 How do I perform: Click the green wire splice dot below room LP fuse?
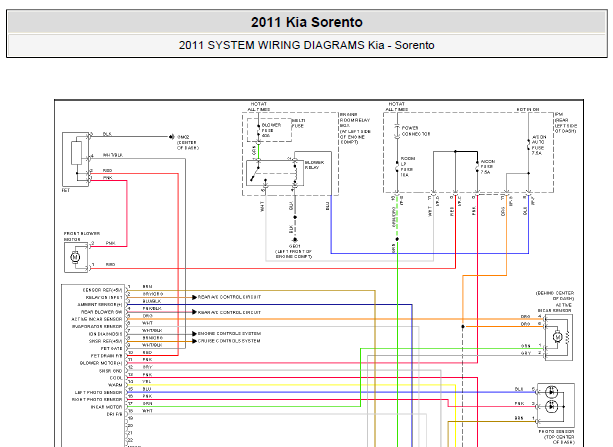(397, 239)
